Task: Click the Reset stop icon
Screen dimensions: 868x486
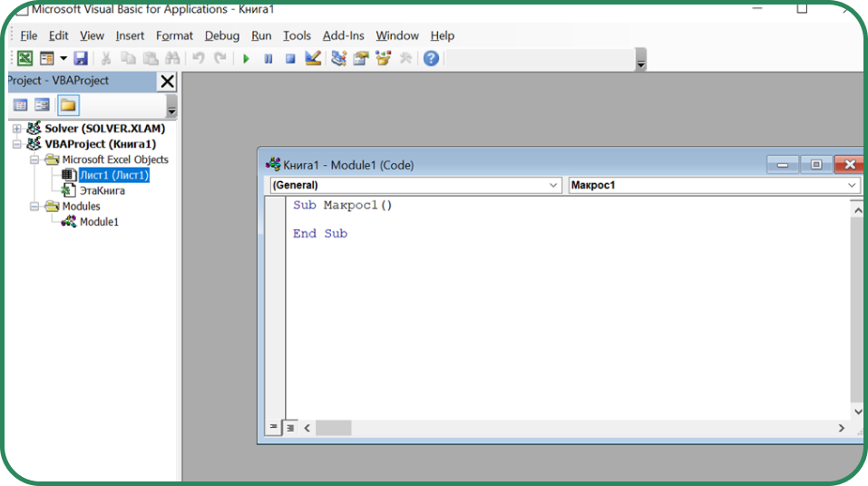Action: tap(290, 59)
